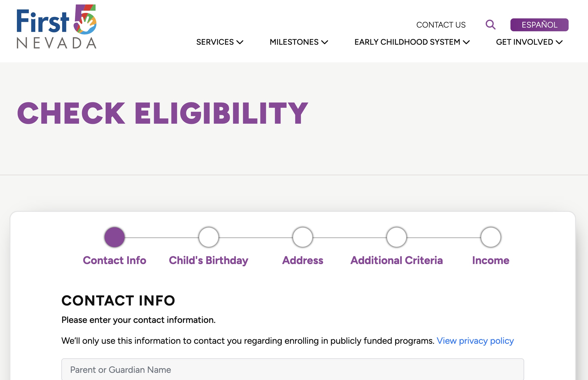This screenshot has height=380, width=588.
Task: Toggle the progress step to Income
Action: click(x=490, y=237)
